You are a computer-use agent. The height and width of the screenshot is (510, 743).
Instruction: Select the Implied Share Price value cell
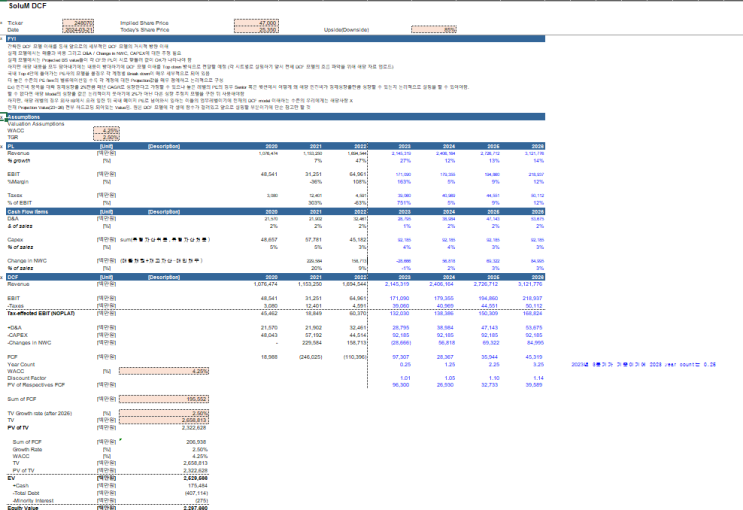point(256,23)
